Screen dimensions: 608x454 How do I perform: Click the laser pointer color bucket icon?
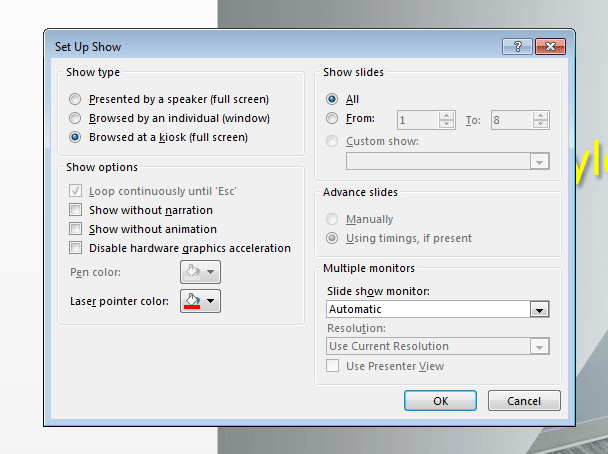coord(194,301)
